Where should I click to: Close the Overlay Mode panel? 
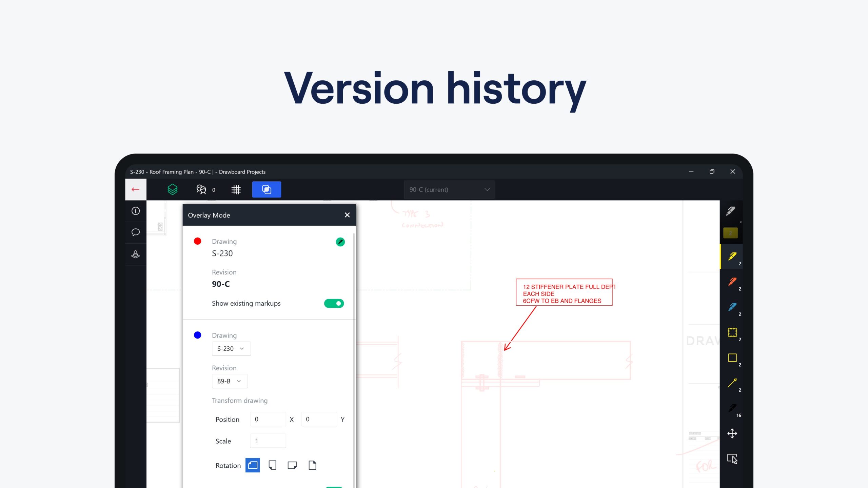click(x=347, y=215)
